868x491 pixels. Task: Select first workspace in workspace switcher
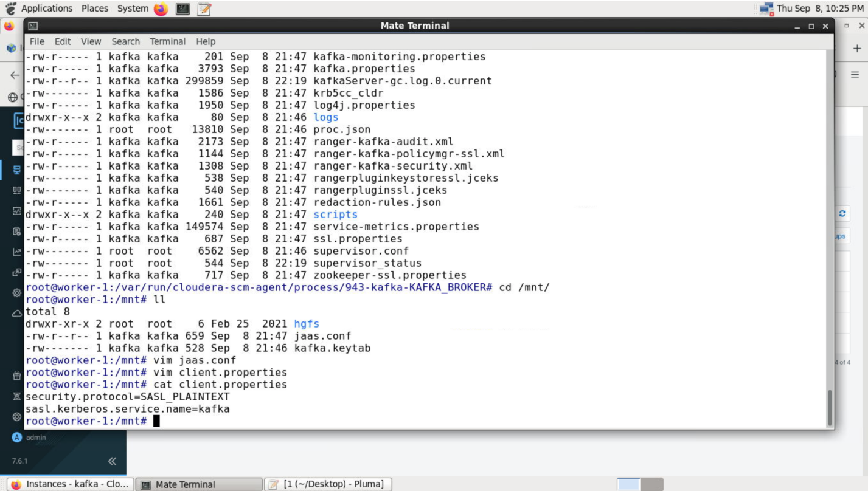(x=629, y=484)
